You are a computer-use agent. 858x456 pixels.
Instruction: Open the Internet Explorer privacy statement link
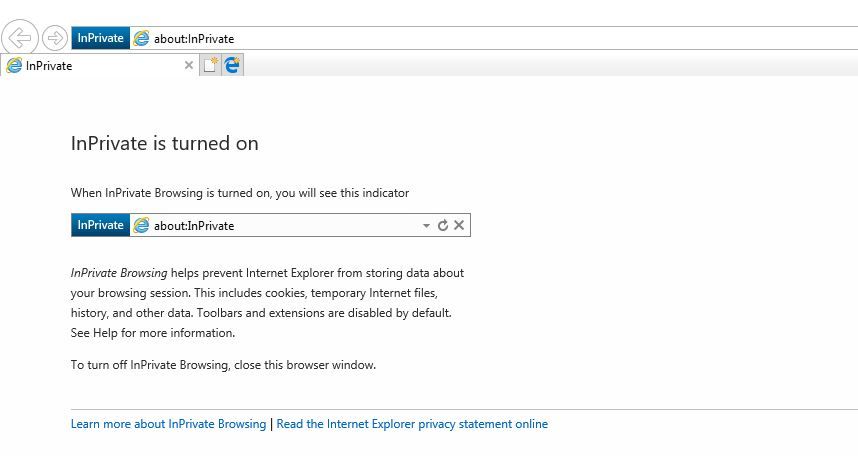coord(412,424)
